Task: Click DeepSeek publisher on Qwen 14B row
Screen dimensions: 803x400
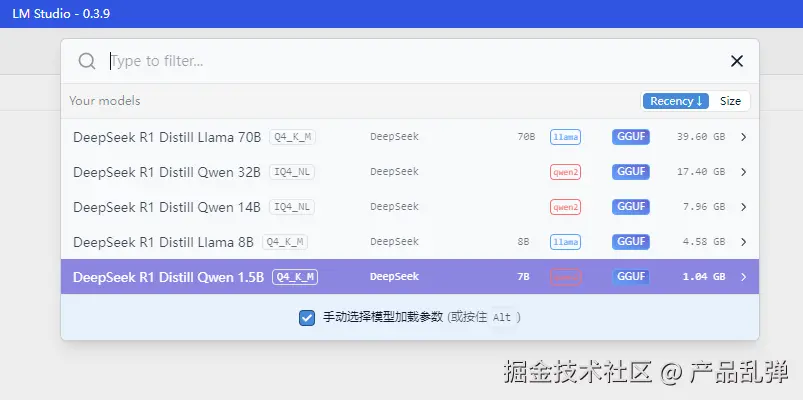Action: tap(394, 206)
